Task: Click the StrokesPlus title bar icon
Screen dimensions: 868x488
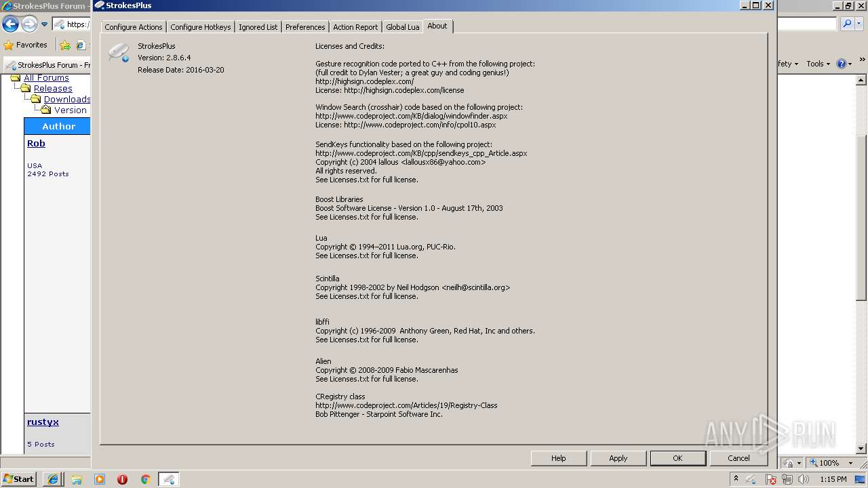Action: [100, 5]
